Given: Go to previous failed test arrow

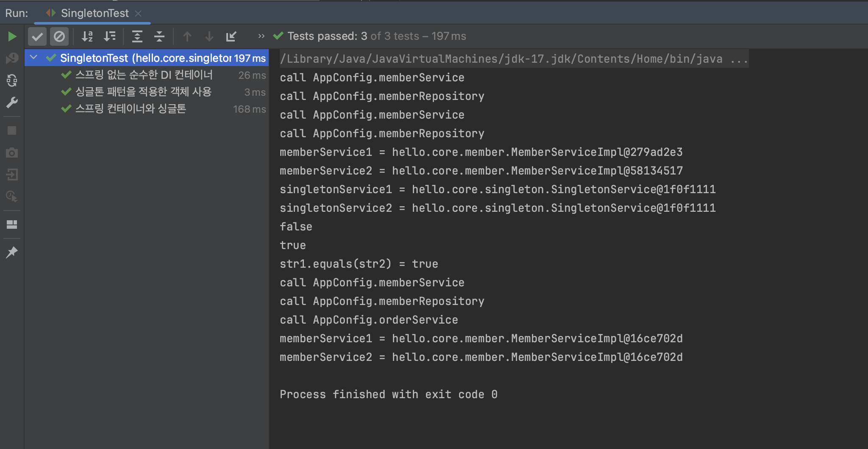Looking at the screenshot, I should pos(187,36).
